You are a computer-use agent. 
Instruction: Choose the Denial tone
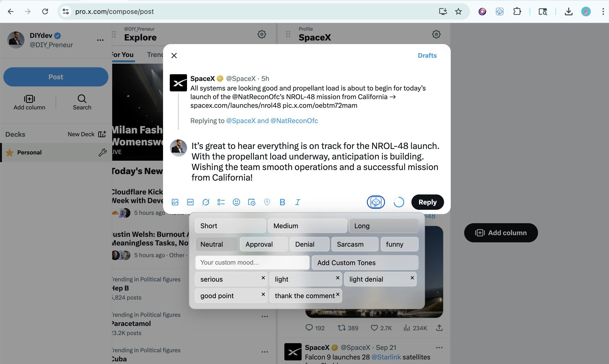pos(309,244)
